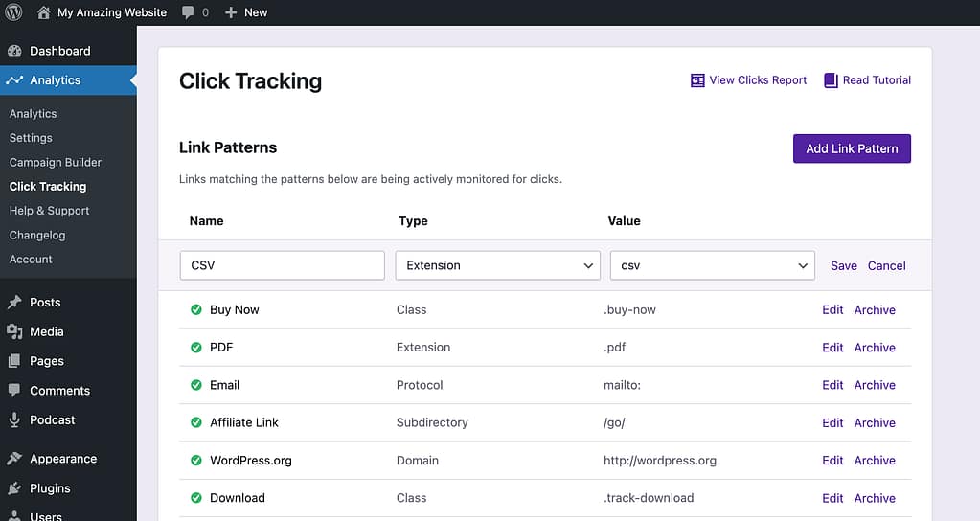Click the Podcast microphone icon in sidebar

tap(14, 419)
